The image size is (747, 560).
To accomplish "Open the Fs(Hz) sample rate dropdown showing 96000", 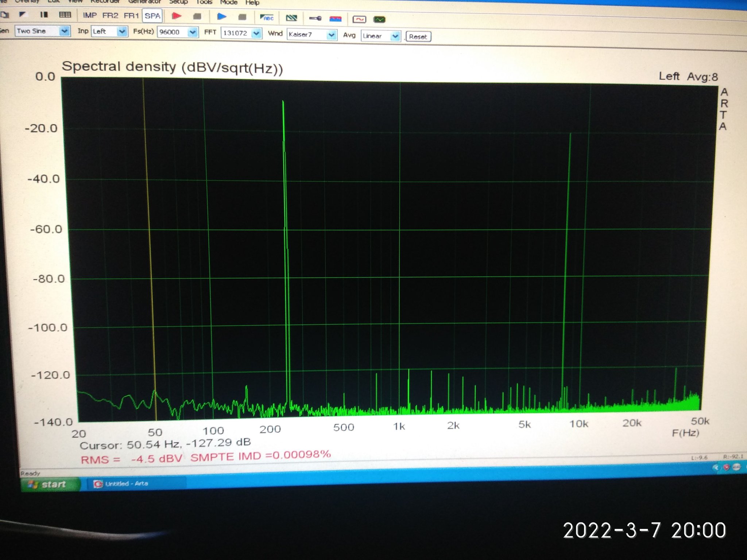I will point(178,32).
